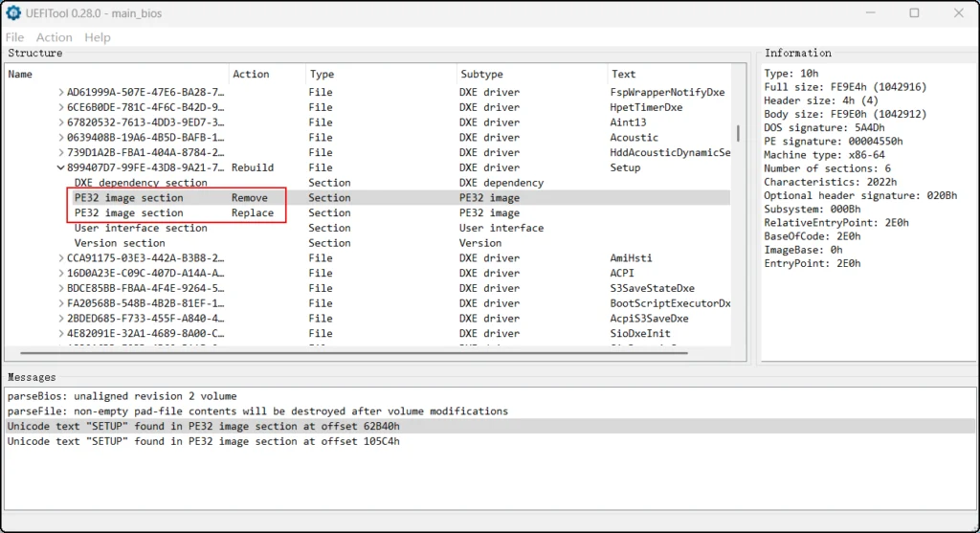Screen dimensions: 980x533
Task: Click the structure tree vertical scrollbar
Action: [738, 133]
